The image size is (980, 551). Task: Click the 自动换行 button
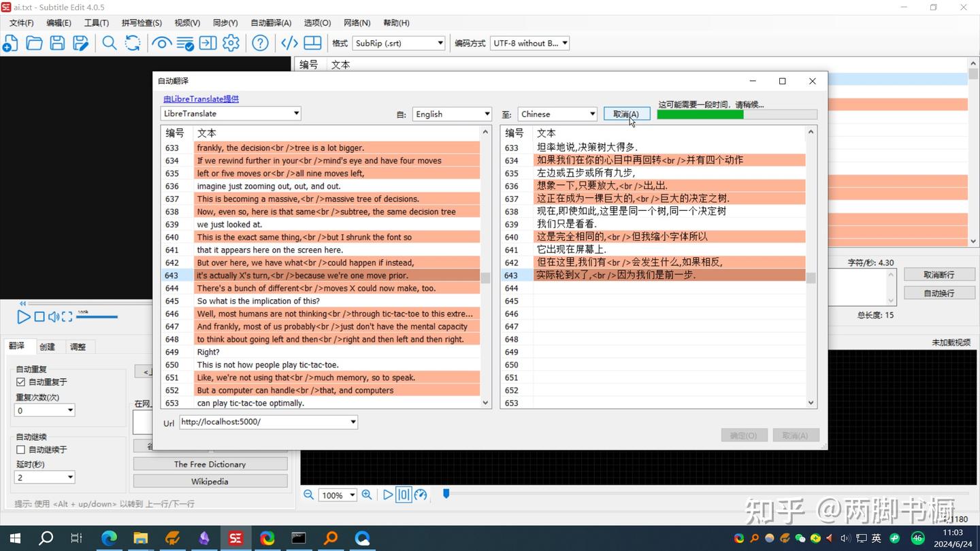tap(939, 293)
